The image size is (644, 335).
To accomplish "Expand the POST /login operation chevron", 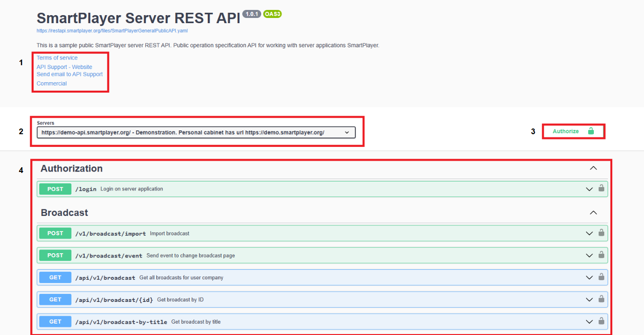I will pos(589,189).
